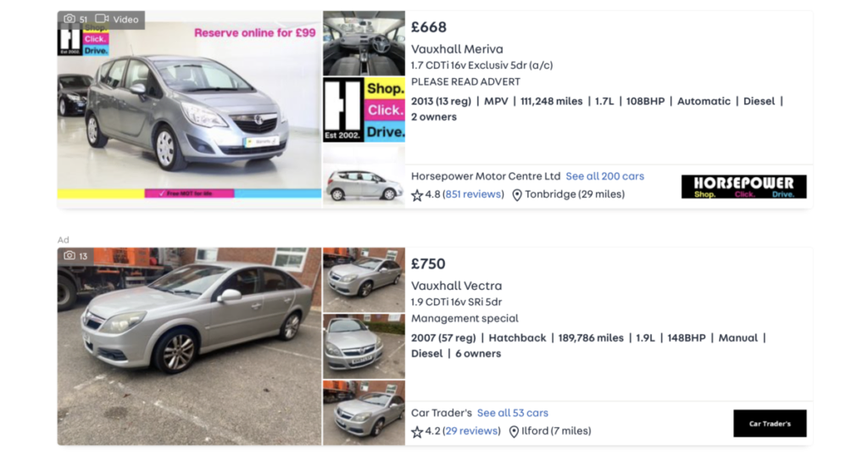
Task: Open main silver Vectra photo
Action: tap(189, 346)
